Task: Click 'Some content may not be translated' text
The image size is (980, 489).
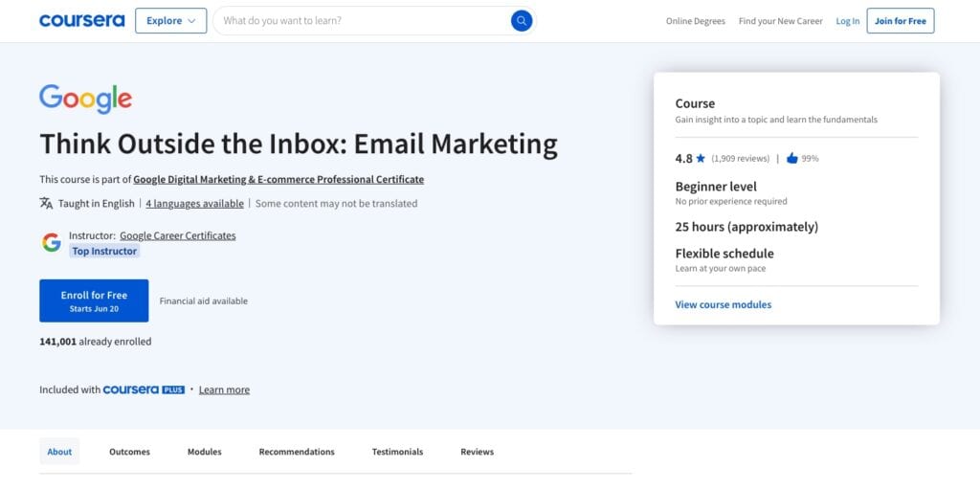Action: coord(336,203)
